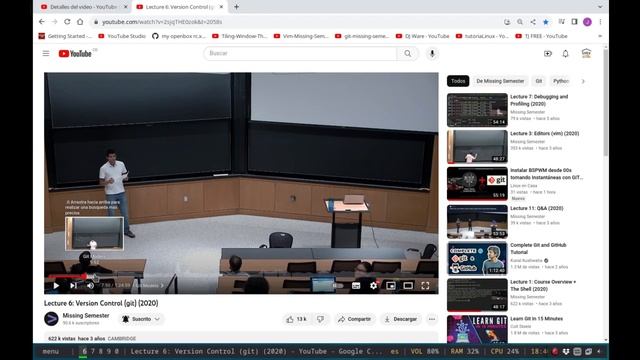This screenshot has height=360, width=640.
Task: Dislike the video with thumbs down
Action: (320, 319)
